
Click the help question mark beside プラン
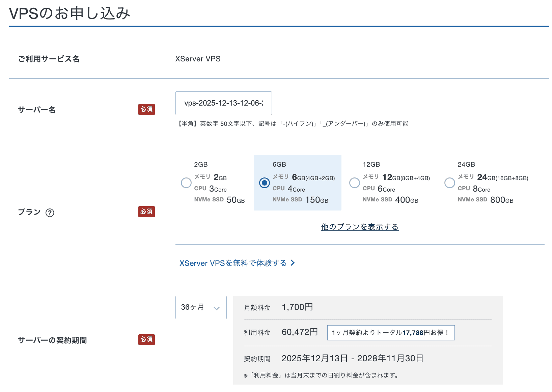[x=50, y=213]
